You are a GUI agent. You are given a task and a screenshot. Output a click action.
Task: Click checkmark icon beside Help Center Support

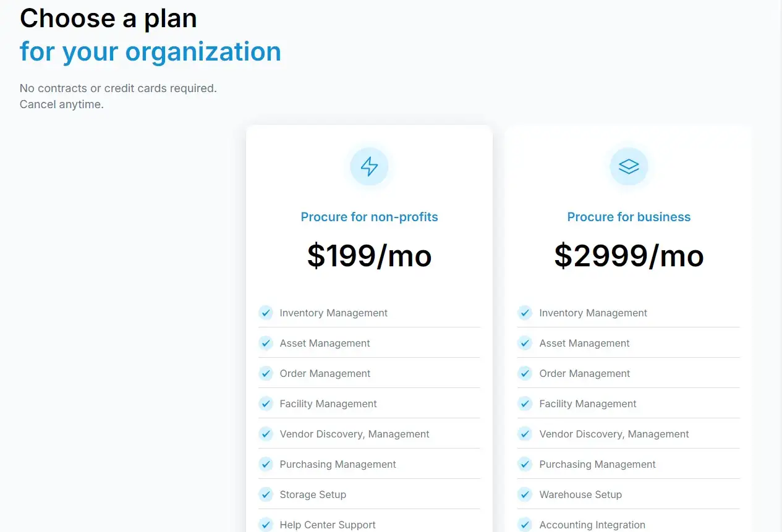(266, 525)
